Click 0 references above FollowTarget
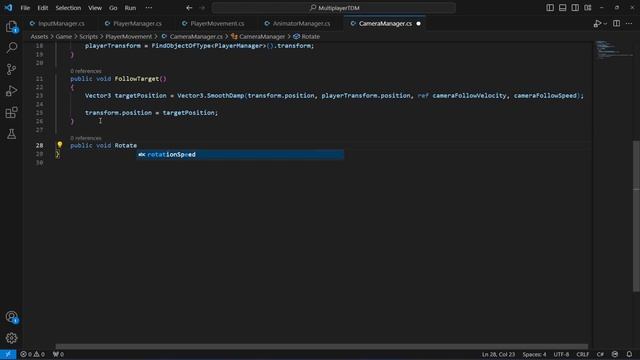Viewport: 640px width, 360px height. pos(86,71)
